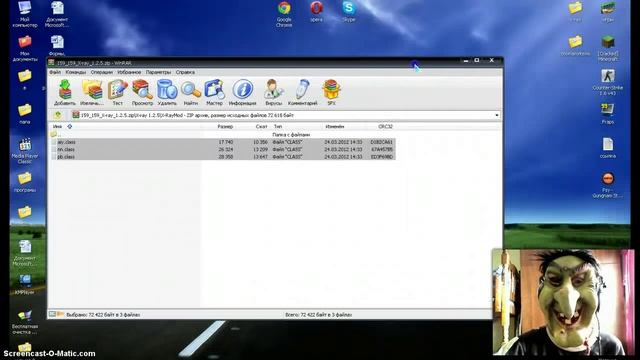Image resolution: width=640 pixels, height=360 pixels.
Task: Click the SFX archive toolbar icon
Action: 331,92
